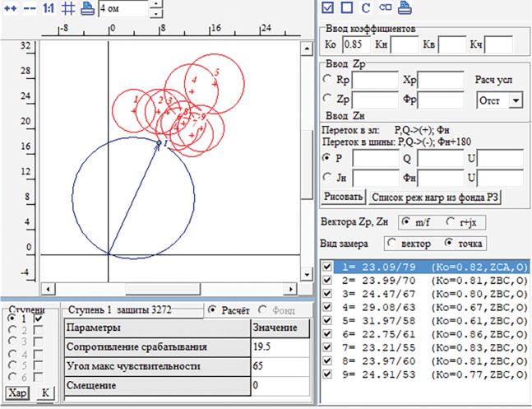Screen dimensions: 532x409
Task: Click the linked rectangles icon
Action: pyautogui.click(x=386, y=7)
